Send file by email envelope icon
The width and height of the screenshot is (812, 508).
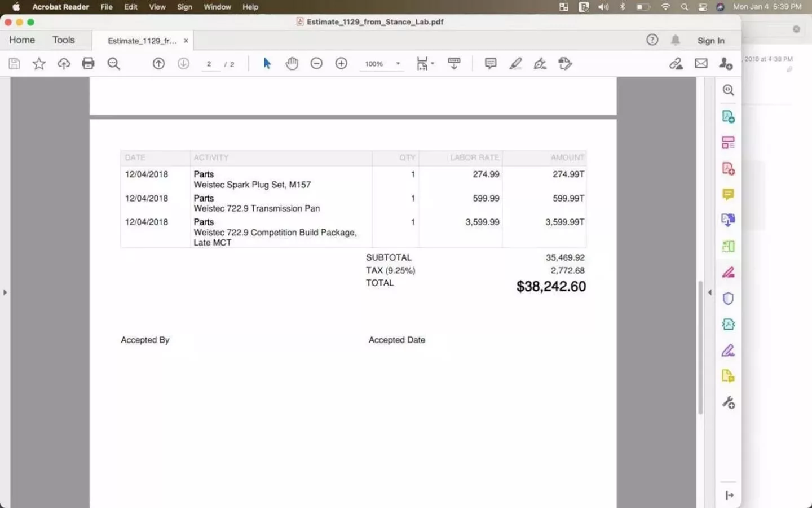tap(701, 63)
